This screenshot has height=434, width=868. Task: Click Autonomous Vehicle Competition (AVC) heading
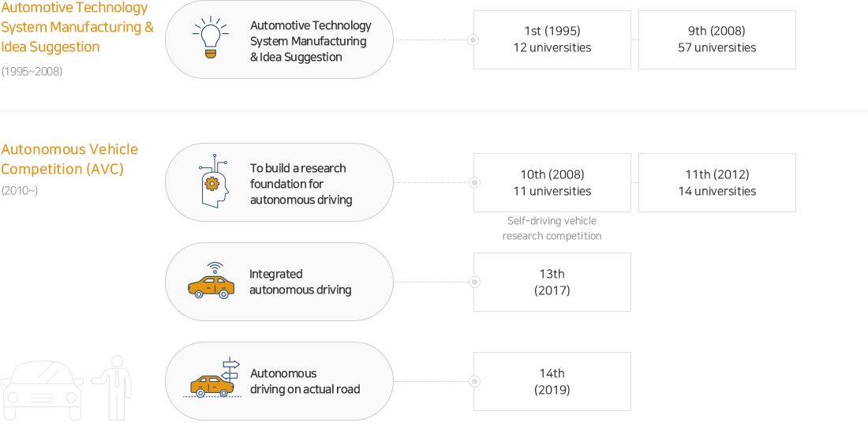tap(69, 159)
